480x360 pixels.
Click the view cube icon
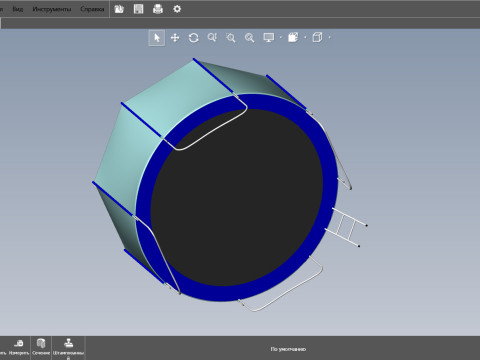317,37
